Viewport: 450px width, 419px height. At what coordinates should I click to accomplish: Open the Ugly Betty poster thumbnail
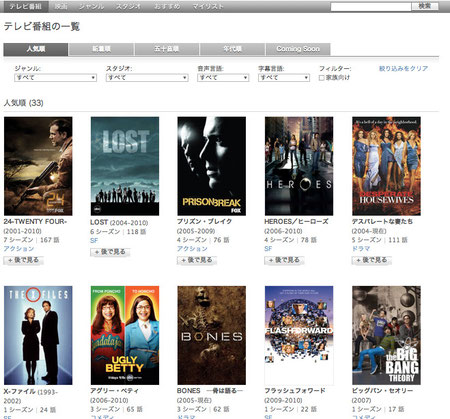125,335
